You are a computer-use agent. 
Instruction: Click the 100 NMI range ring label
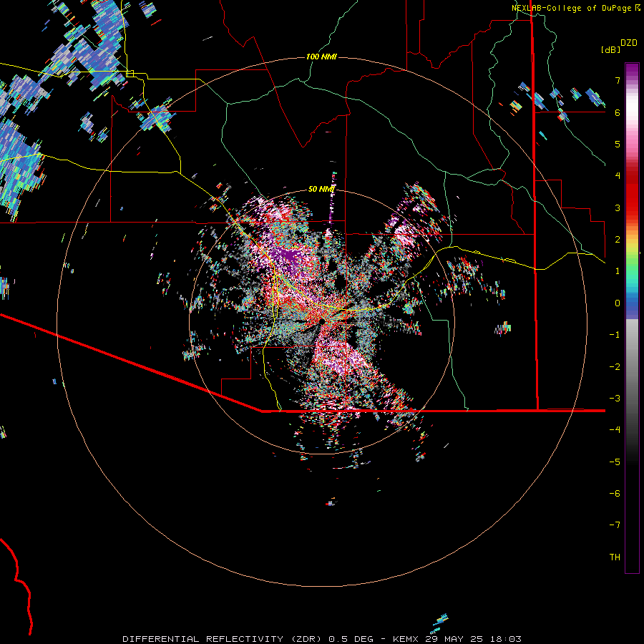321,57
